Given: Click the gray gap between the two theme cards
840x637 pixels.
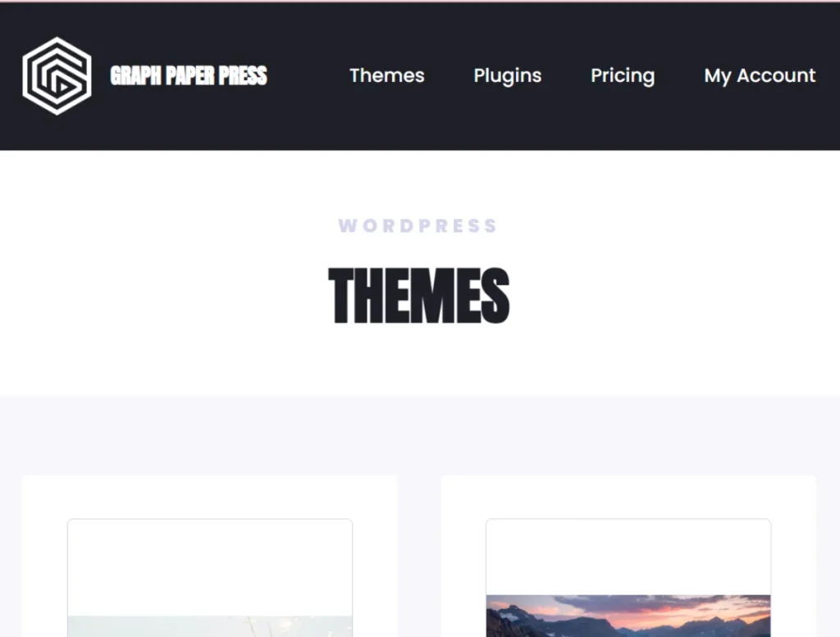Looking at the screenshot, I should click(x=419, y=557).
